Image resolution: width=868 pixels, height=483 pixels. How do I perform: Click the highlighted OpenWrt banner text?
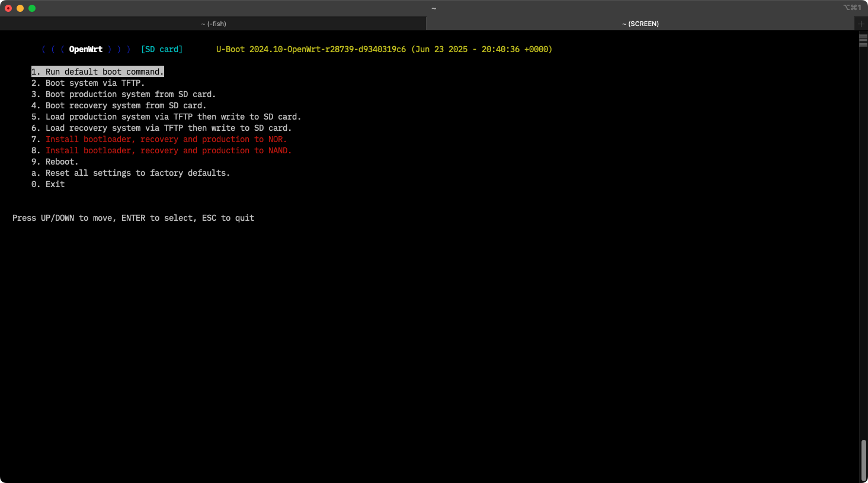[86, 49]
